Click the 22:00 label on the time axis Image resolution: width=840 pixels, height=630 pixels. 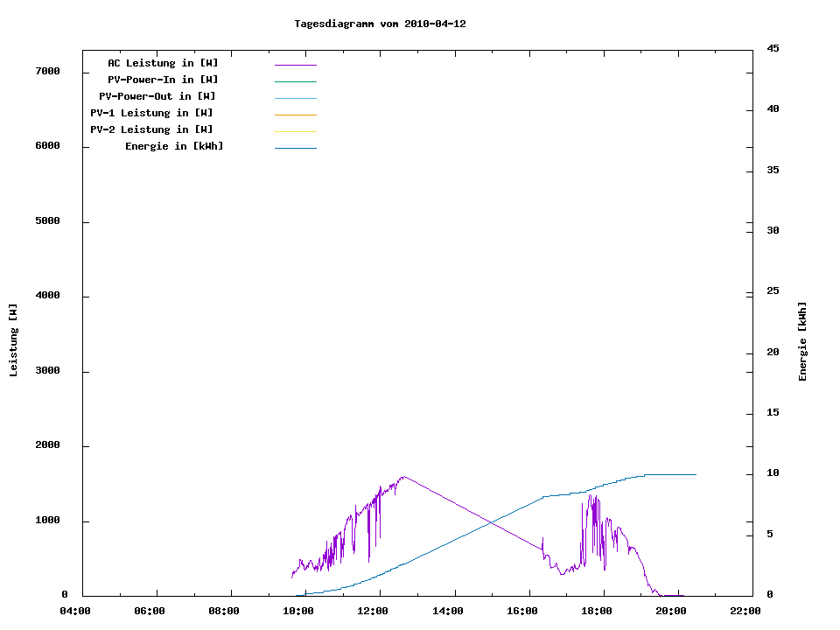pos(745,611)
